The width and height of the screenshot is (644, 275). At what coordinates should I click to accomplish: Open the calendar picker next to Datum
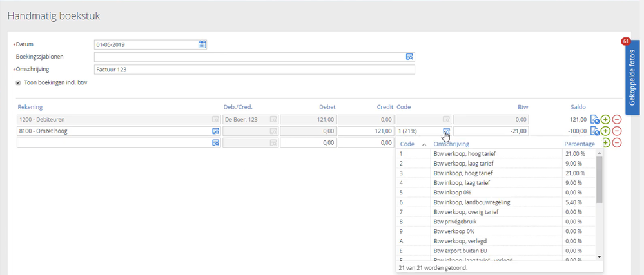point(202,44)
